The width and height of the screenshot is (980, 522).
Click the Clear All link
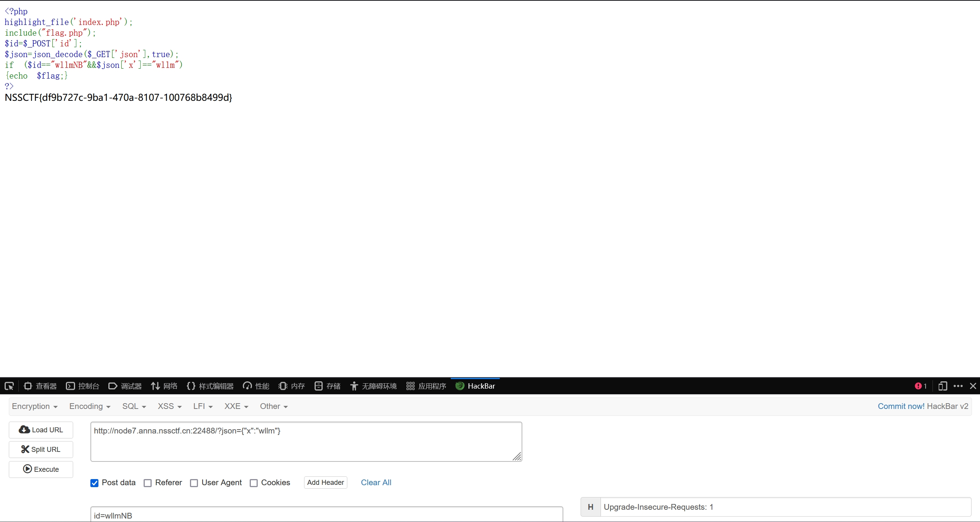(x=376, y=483)
